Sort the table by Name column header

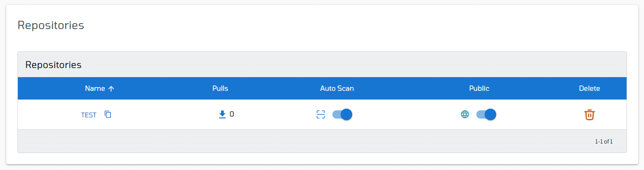click(x=95, y=88)
